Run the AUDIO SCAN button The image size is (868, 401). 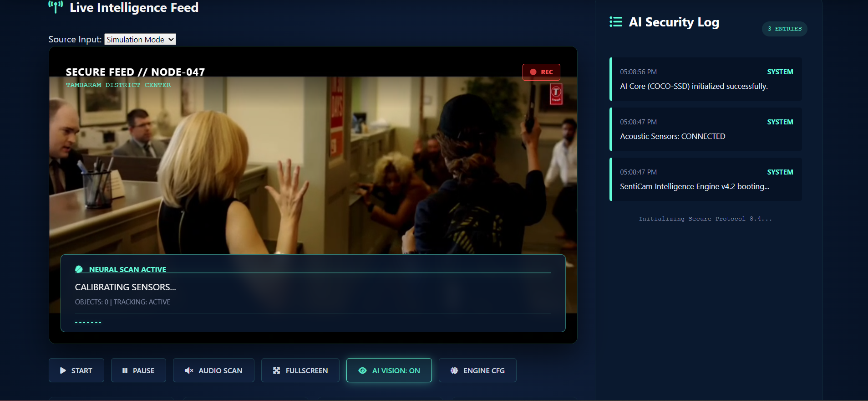(x=213, y=370)
